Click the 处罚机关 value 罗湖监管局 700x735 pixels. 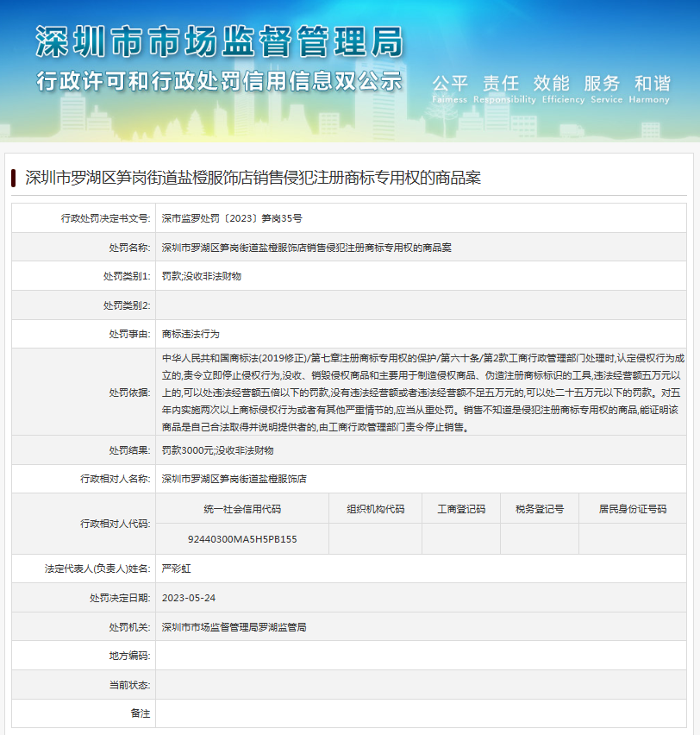tap(234, 627)
